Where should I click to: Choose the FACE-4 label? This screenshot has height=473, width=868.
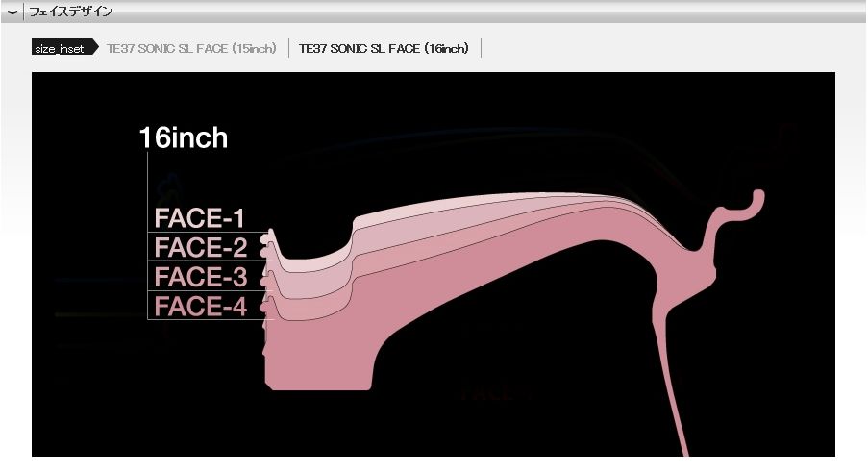(x=200, y=307)
